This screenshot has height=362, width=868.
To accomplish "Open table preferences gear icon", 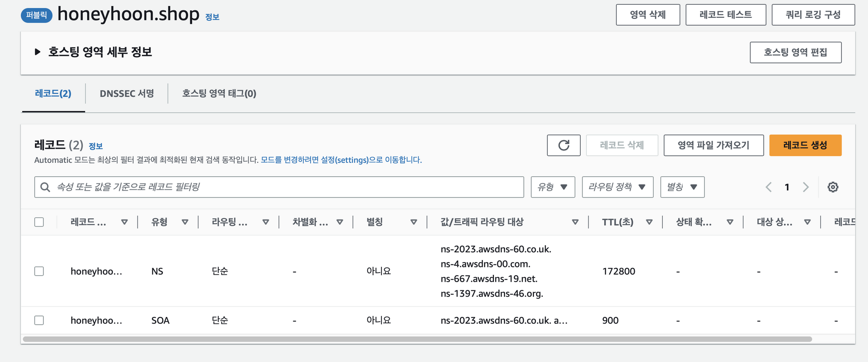I will [832, 187].
